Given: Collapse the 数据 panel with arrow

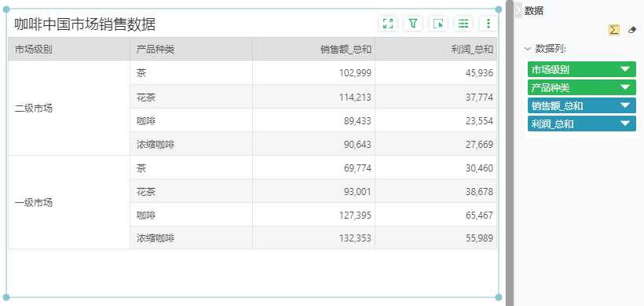Looking at the screenshot, I should [518, 10].
